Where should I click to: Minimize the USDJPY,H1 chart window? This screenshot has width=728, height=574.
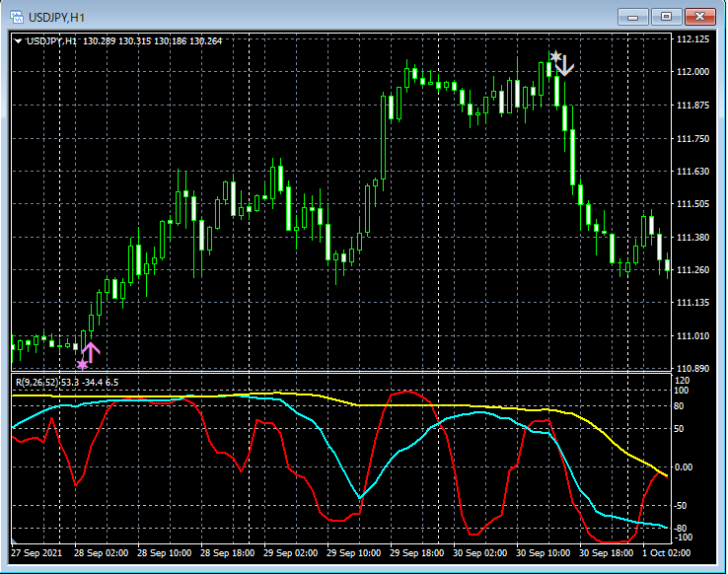click(632, 17)
